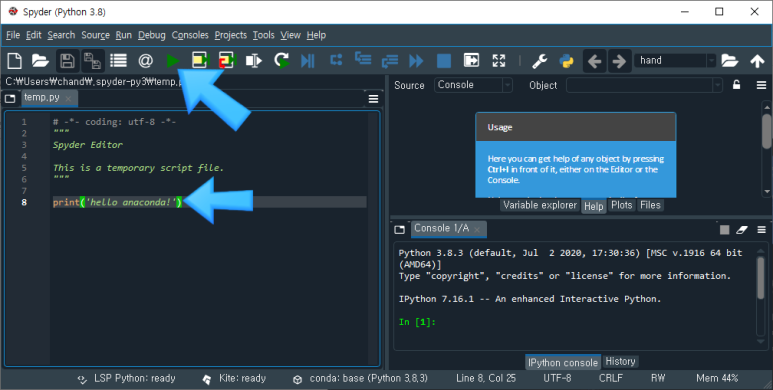Image resolution: width=773 pixels, height=390 pixels.
Task: Open the Run menu
Action: 124,35
